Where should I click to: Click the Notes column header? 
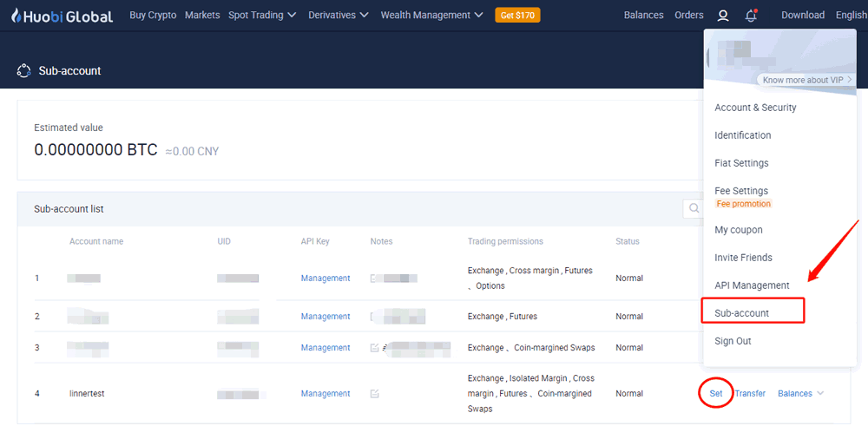click(x=381, y=241)
